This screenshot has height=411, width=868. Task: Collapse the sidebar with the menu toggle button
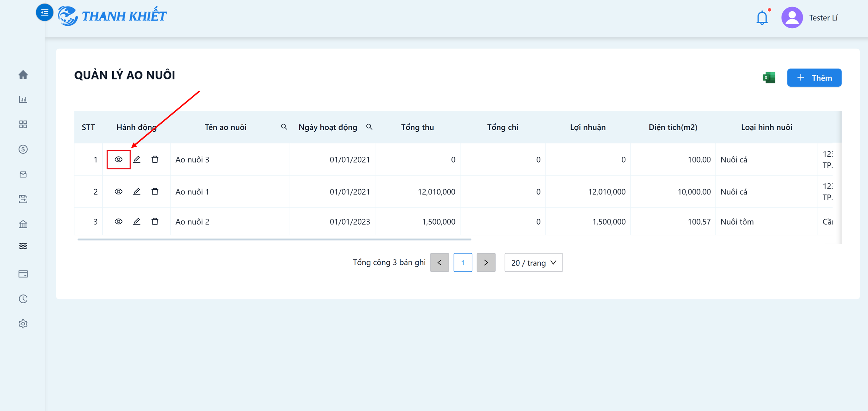(45, 13)
